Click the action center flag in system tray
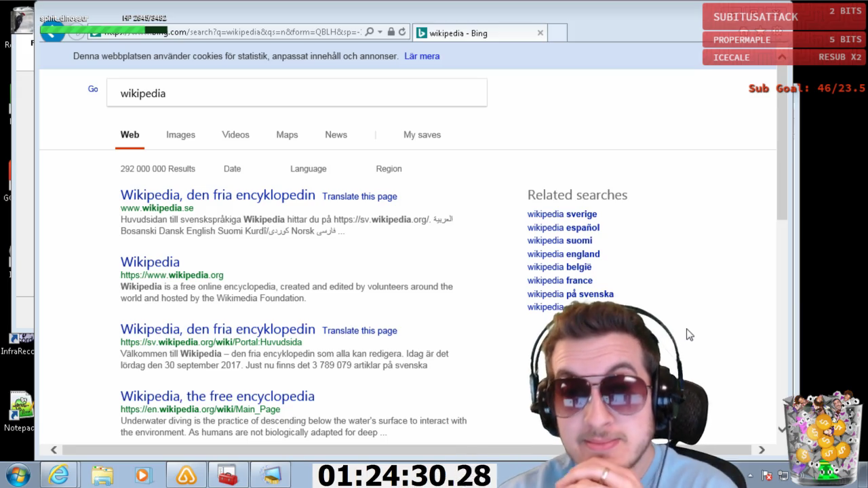Image resolution: width=868 pixels, height=488 pixels. click(x=768, y=476)
